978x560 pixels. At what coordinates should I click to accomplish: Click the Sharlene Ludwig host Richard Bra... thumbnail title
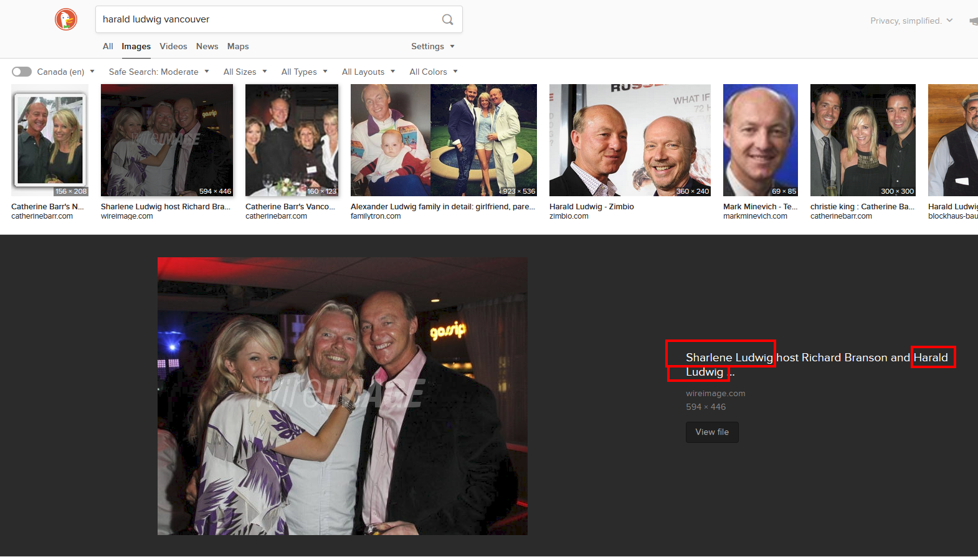[x=166, y=206]
